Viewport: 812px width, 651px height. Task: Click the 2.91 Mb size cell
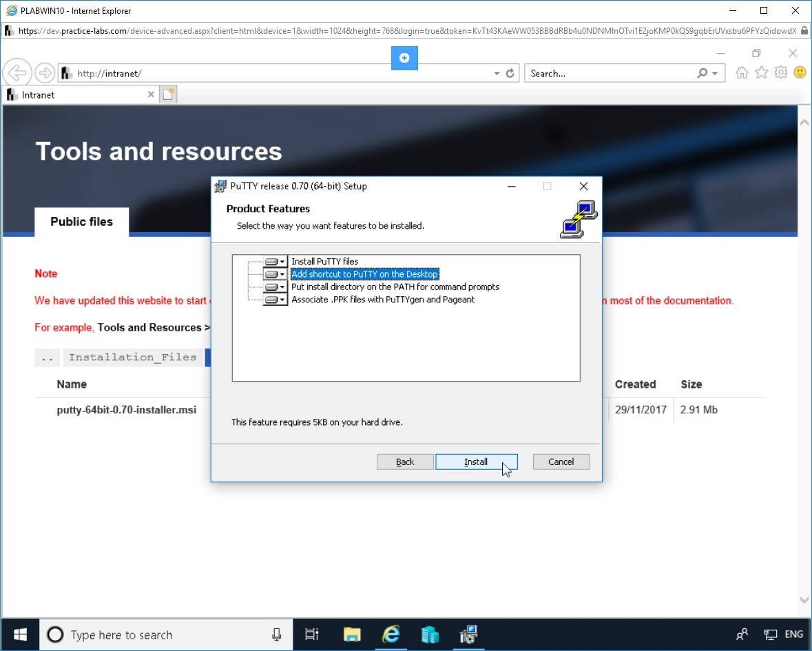coord(698,410)
